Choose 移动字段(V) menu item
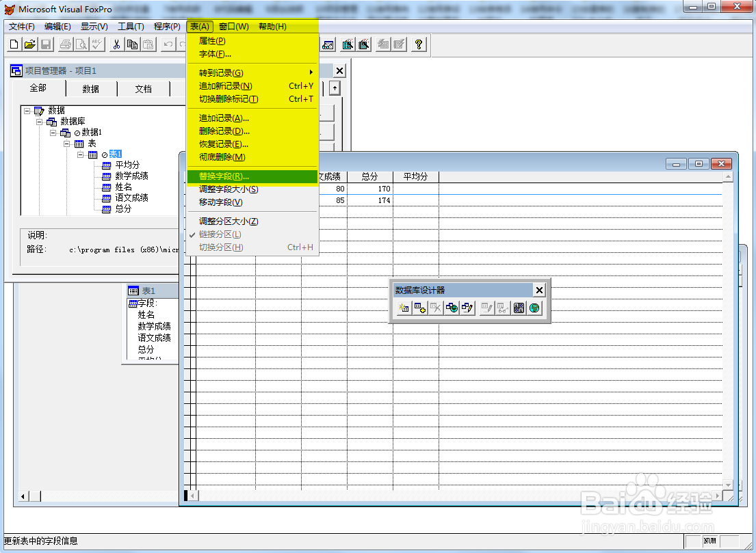 coord(252,202)
